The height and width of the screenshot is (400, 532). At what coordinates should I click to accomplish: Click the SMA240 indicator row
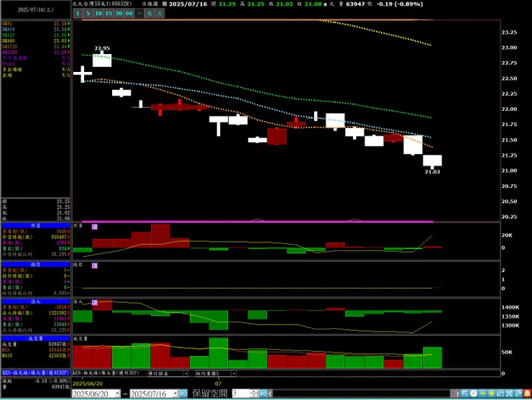click(36, 53)
